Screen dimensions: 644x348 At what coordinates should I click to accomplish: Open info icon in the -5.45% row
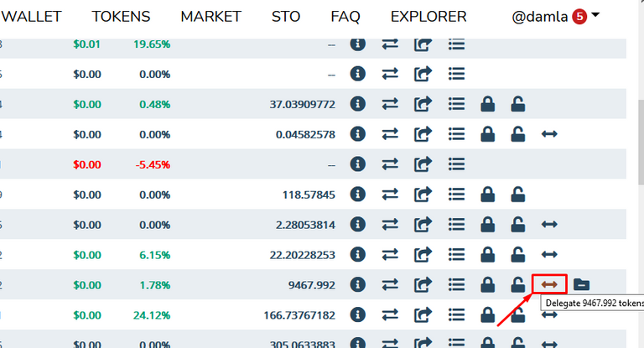click(x=358, y=164)
